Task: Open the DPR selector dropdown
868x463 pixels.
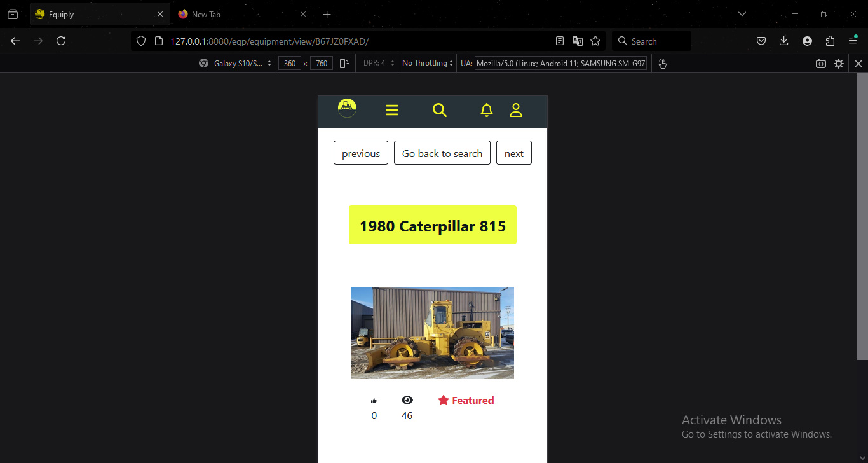Action: tap(379, 64)
